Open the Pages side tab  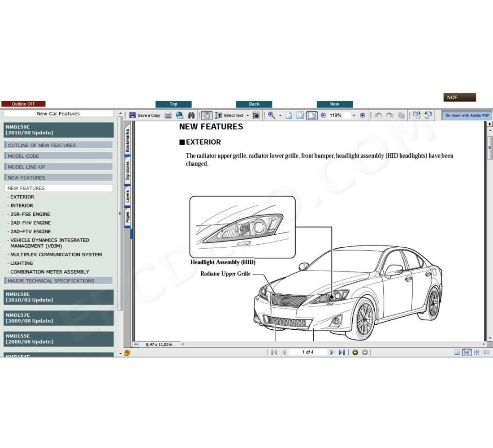(127, 217)
